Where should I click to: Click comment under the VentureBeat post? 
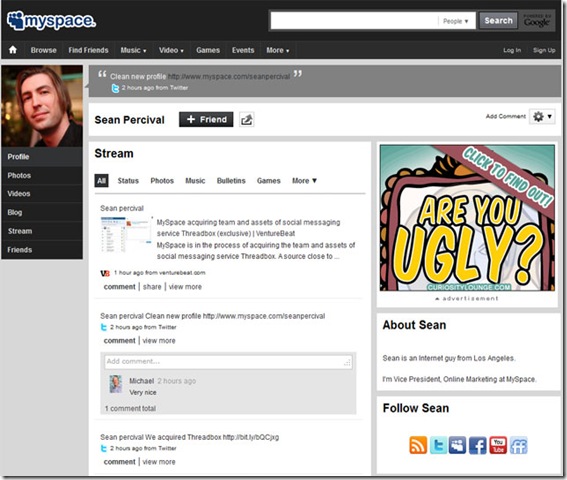tap(119, 287)
